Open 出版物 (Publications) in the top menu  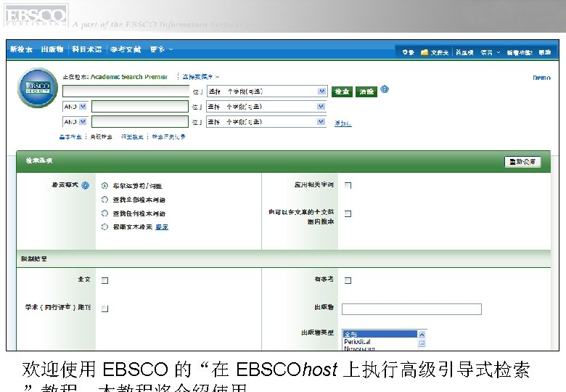(x=52, y=49)
